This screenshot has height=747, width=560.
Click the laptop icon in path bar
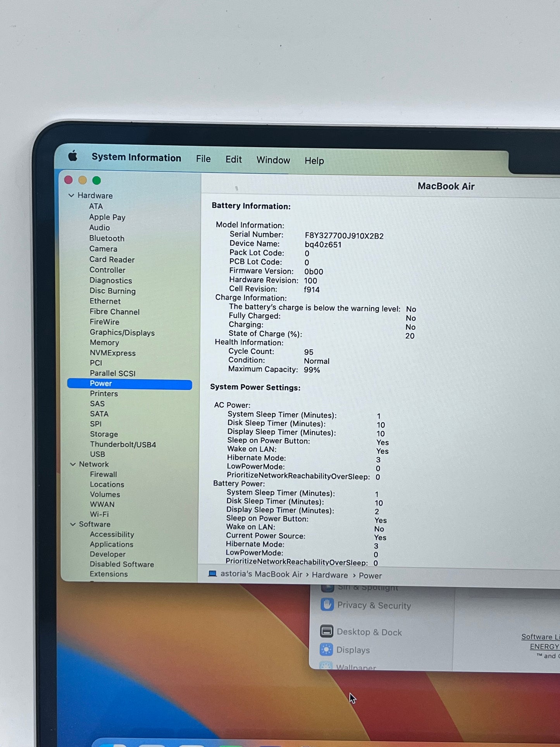pyautogui.click(x=212, y=574)
